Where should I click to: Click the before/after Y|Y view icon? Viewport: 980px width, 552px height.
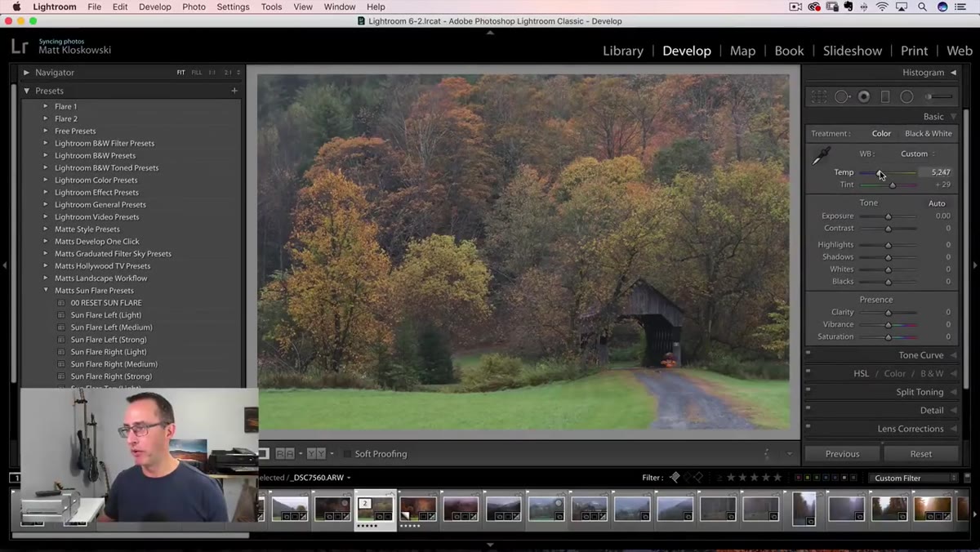click(x=316, y=453)
